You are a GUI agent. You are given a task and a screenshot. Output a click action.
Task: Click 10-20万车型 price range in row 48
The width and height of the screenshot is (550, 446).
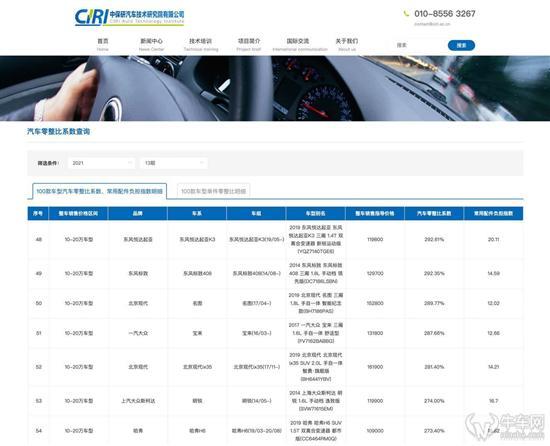[x=79, y=239]
